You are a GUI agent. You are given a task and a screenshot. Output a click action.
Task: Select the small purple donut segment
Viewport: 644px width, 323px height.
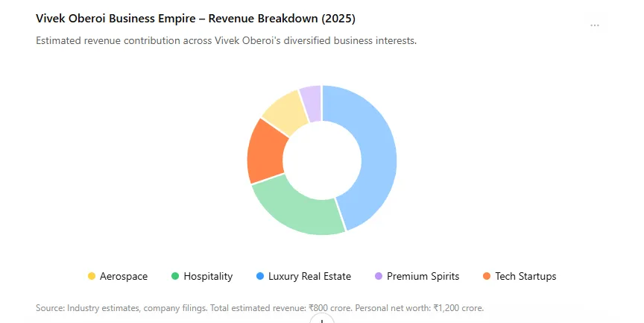point(312,104)
